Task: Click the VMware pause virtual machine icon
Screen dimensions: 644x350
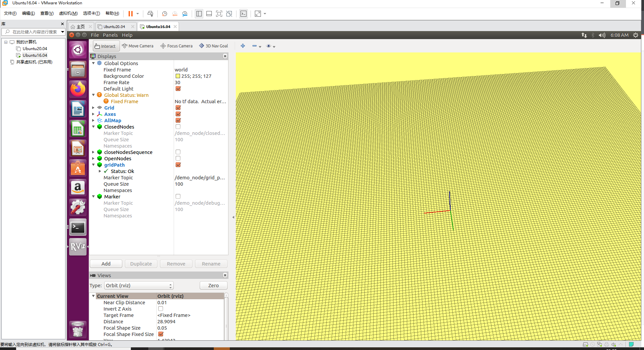Action: coord(131,14)
